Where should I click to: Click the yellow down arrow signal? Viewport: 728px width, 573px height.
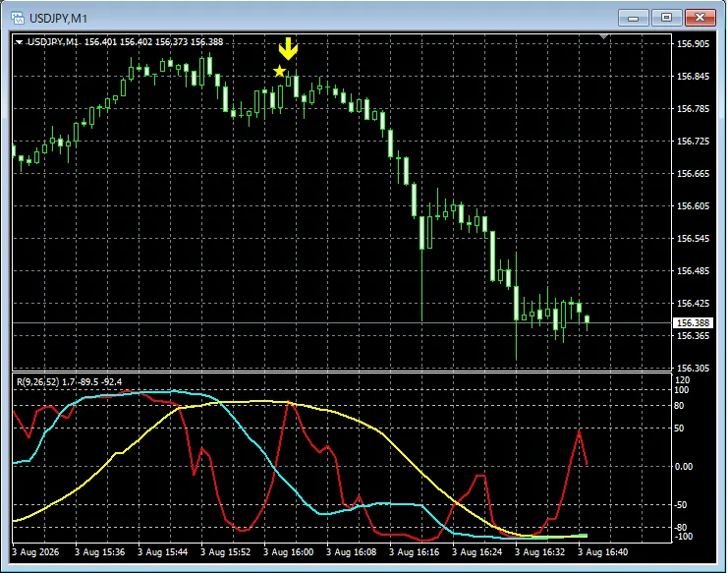pyautogui.click(x=288, y=49)
